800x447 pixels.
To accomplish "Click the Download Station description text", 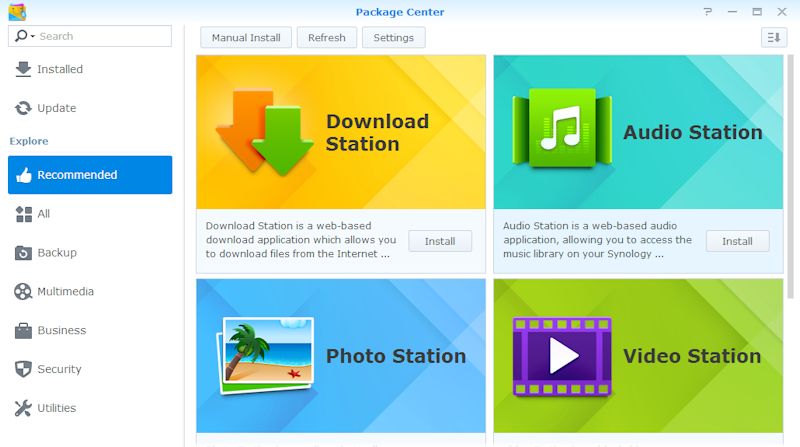I will (301, 240).
